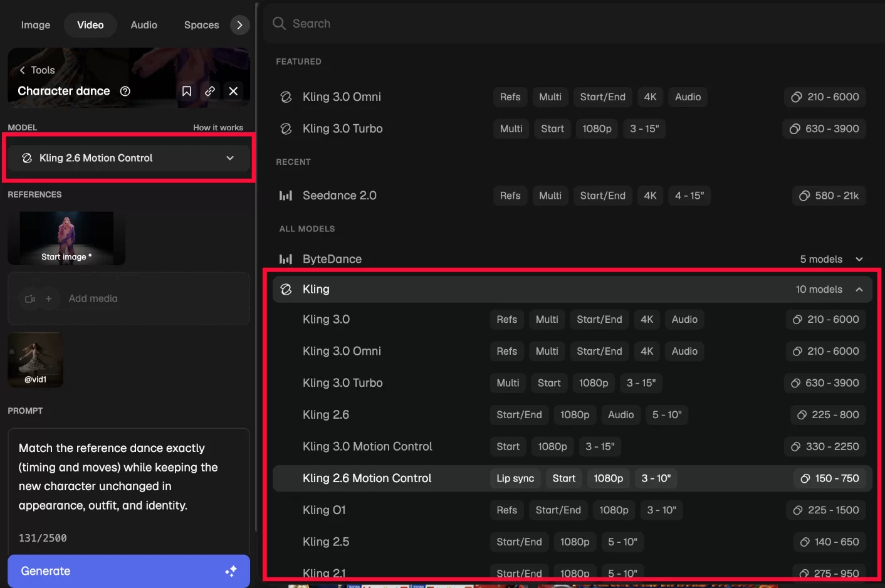Click the 580 - 21k credits badge
This screenshot has height=588, width=885.
pos(829,196)
